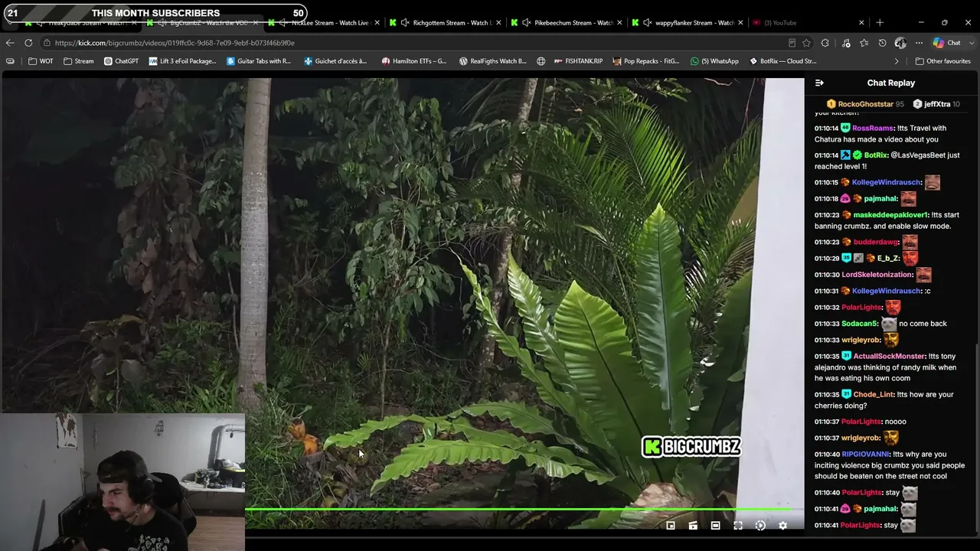Enable picture-in-picture mini player
The image size is (980, 551).
pos(671,526)
